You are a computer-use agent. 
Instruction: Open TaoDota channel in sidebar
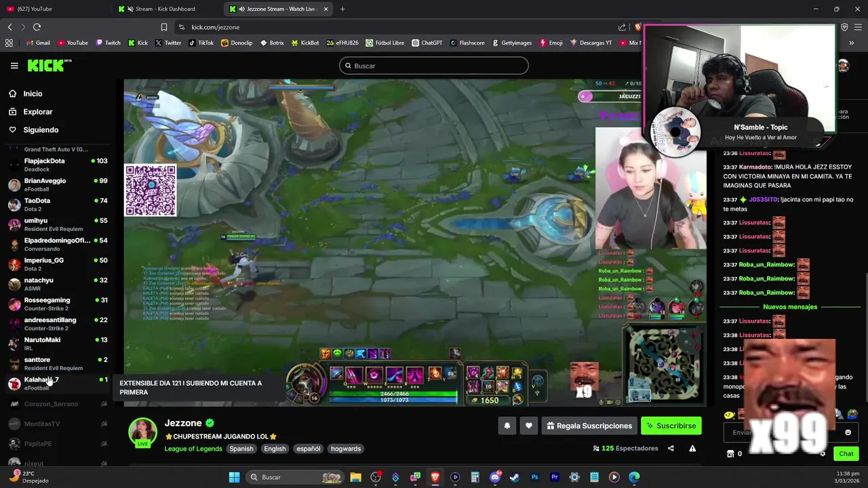(x=57, y=205)
